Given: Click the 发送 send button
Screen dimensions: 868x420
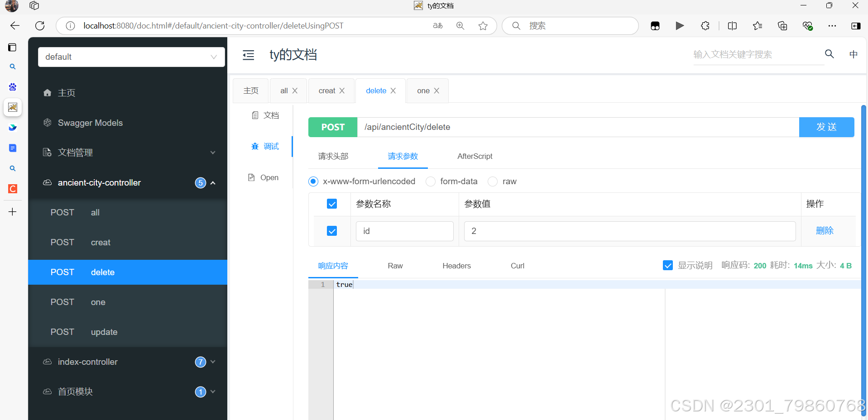Looking at the screenshot, I should [x=826, y=127].
